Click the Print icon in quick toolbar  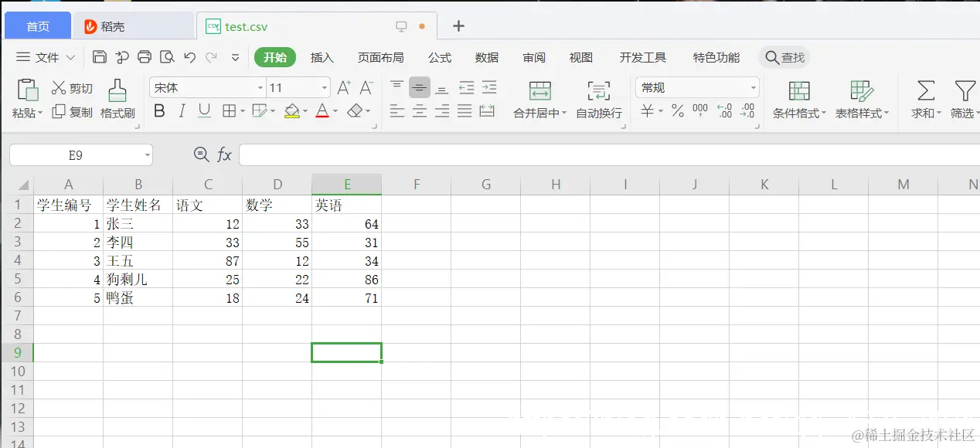(x=145, y=57)
